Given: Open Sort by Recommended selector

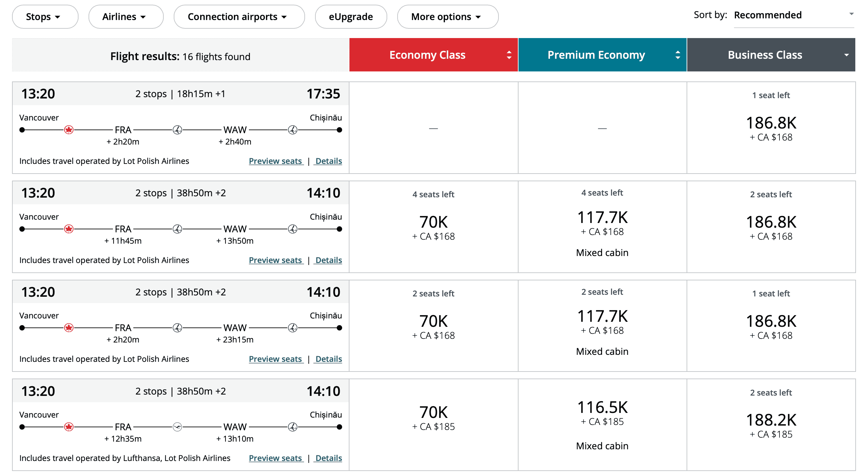Looking at the screenshot, I should coord(793,15).
